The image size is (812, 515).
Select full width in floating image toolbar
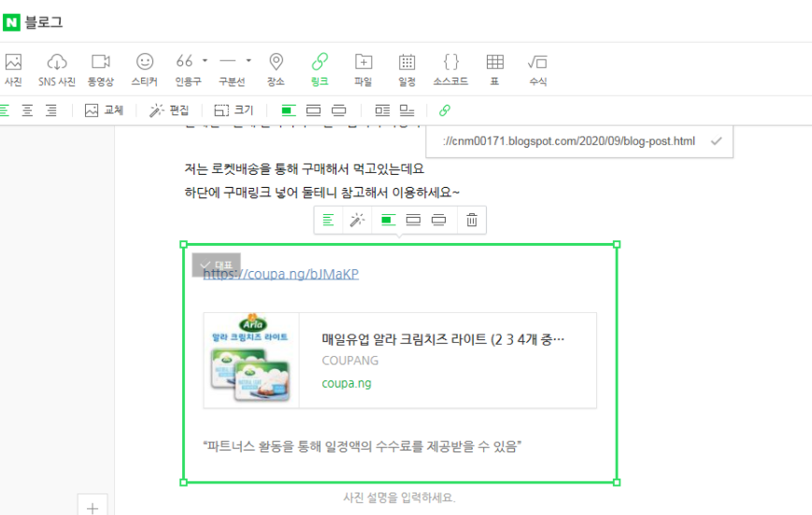[438, 221]
